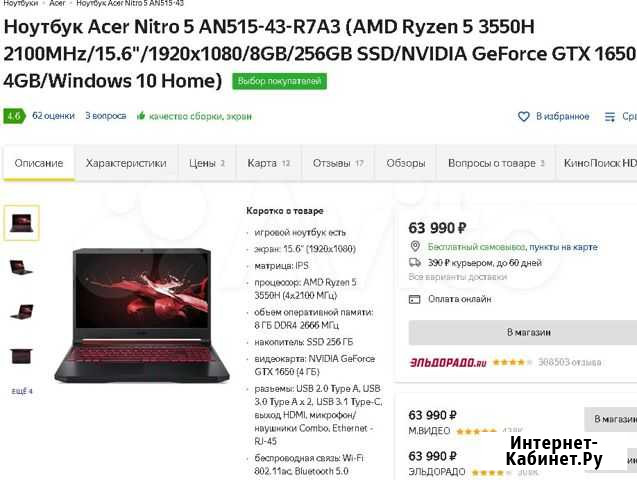Select the second laptop thumbnail
Image resolution: width=637 pixels, height=480 pixels.
pyautogui.click(x=22, y=267)
